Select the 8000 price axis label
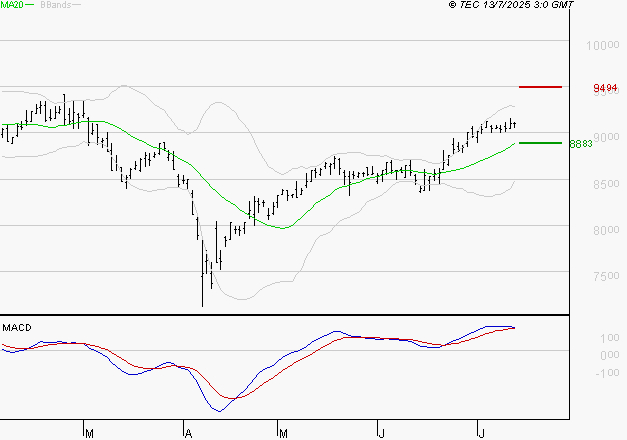Screen dimensions: 627x440 pyautogui.click(x=607, y=230)
